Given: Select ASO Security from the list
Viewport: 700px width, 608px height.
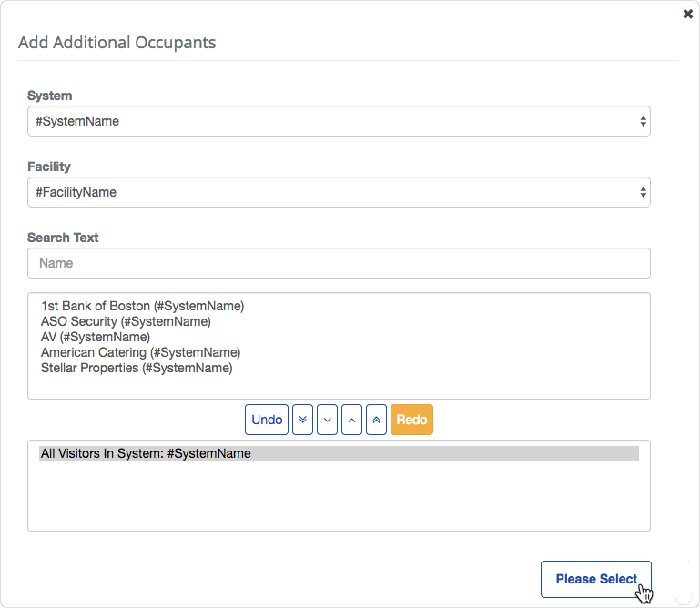Looking at the screenshot, I should pyautogui.click(x=126, y=321).
